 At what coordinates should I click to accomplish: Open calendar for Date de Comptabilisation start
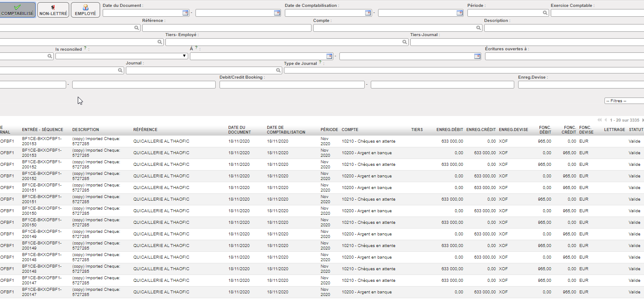368,13
